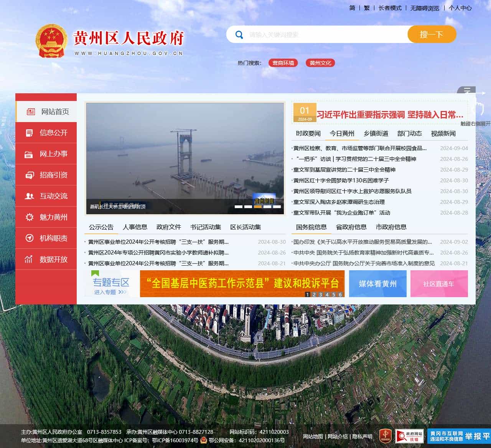Open news about 校园食品 joint inspection
491x448 pixels.
click(x=360, y=148)
